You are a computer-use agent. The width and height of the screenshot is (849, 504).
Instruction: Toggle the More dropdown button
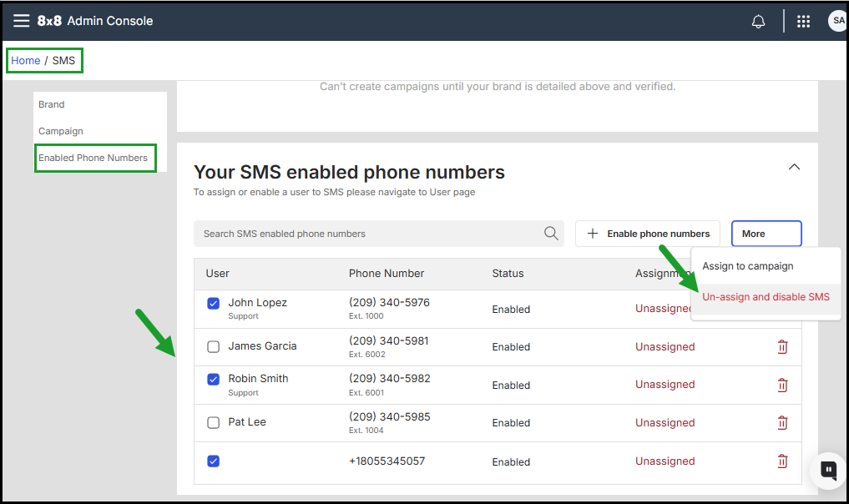pyautogui.click(x=766, y=234)
